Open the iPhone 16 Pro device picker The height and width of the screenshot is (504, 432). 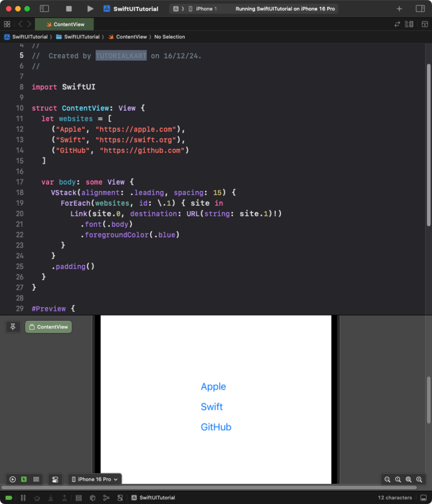pyautogui.click(x=95, y=479)
